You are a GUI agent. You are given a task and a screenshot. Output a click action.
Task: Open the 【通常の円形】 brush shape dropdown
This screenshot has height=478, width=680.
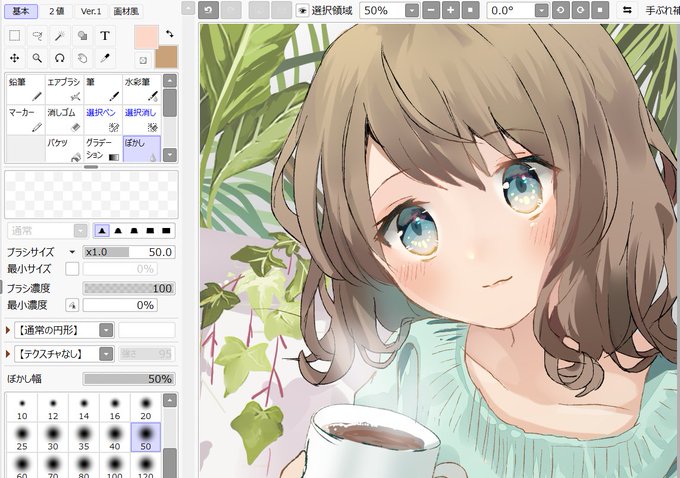point(106,330)
